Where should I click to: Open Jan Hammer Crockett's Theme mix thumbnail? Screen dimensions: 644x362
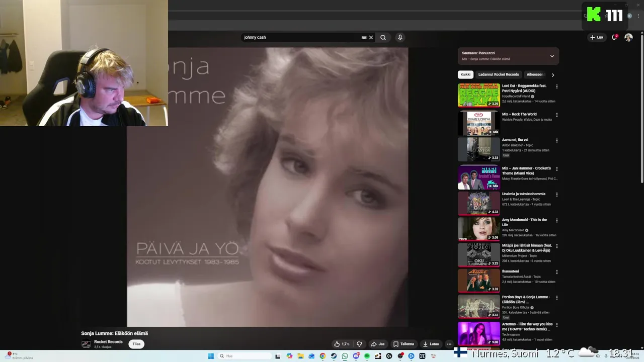click(x=478, y=177)
